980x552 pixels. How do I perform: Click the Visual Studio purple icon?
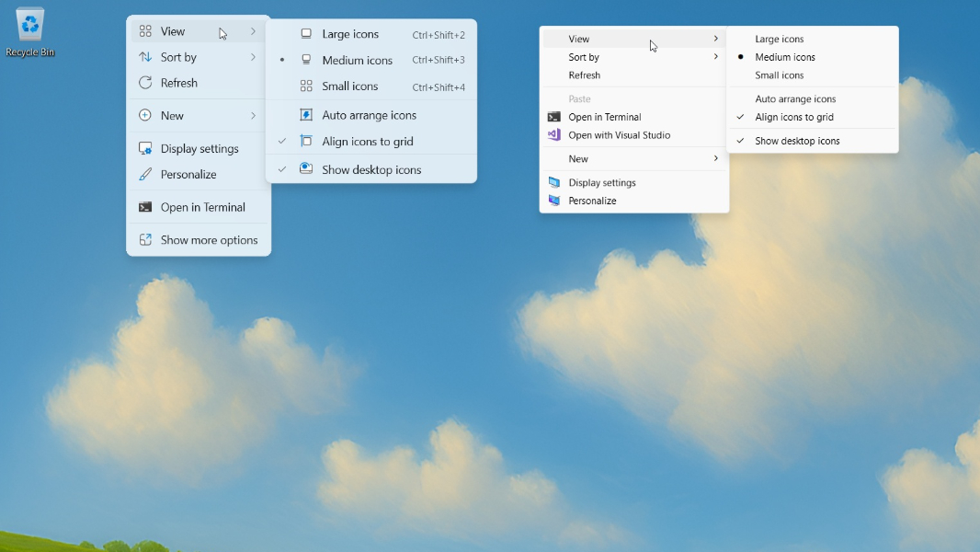coord(553,134)
